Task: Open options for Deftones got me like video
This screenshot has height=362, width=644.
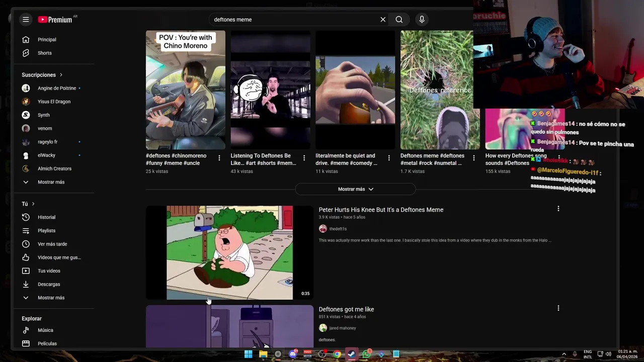Action: pyautogui.click(x=558, y=308)
